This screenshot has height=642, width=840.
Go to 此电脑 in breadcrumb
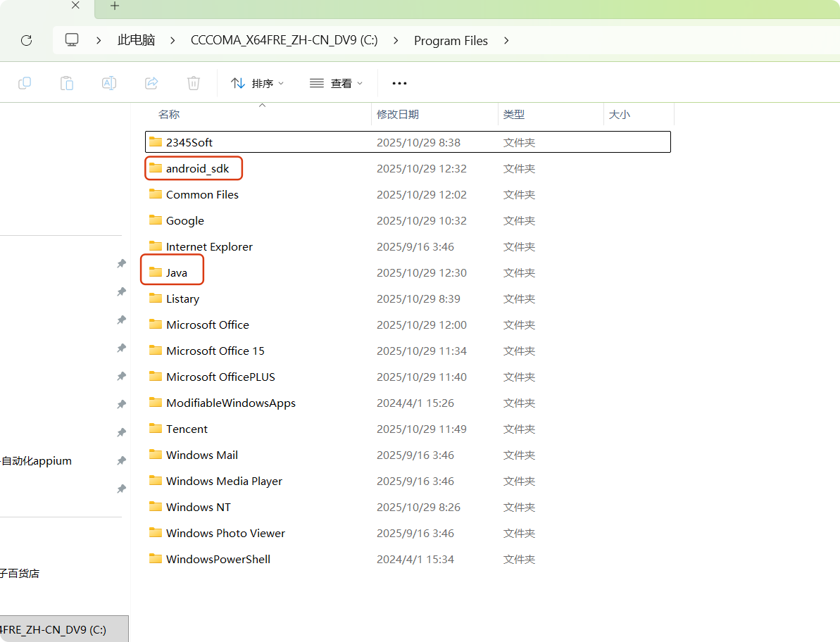pyautogui.click(x=136, y=40)
